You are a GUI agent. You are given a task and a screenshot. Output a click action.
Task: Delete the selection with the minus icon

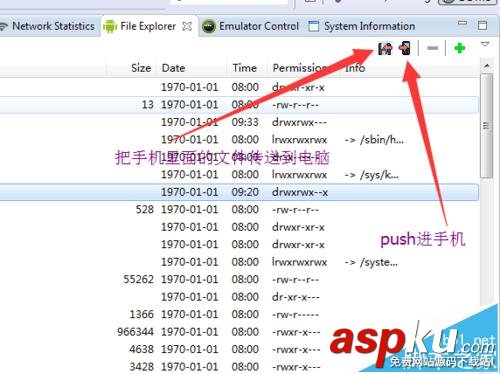click(433, 48)
